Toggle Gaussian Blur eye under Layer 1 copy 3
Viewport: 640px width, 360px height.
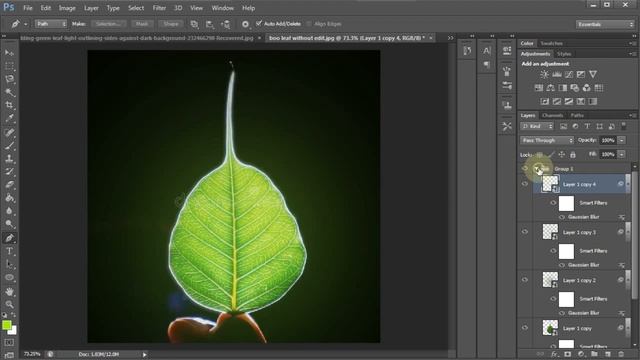click(562, 265)
